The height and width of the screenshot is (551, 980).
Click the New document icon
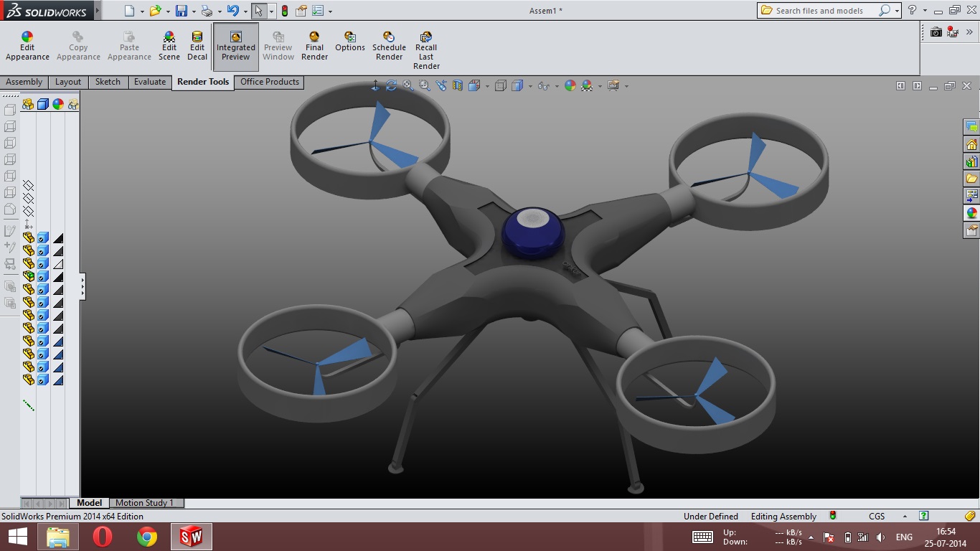coord(129,11)
